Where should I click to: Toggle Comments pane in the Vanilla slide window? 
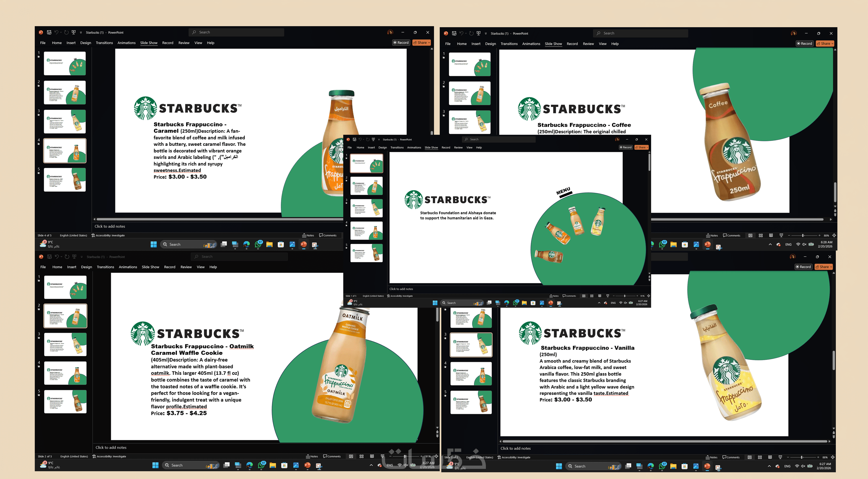[x=731, y=457]
